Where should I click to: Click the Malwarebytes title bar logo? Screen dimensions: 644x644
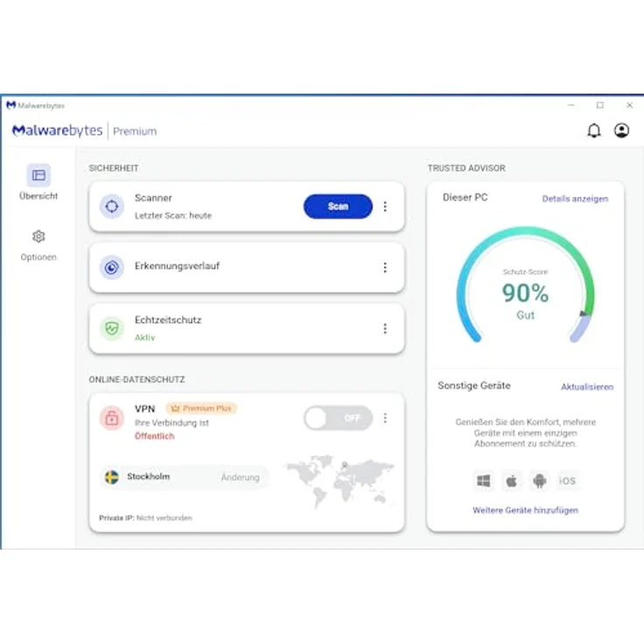pos(11,105)
